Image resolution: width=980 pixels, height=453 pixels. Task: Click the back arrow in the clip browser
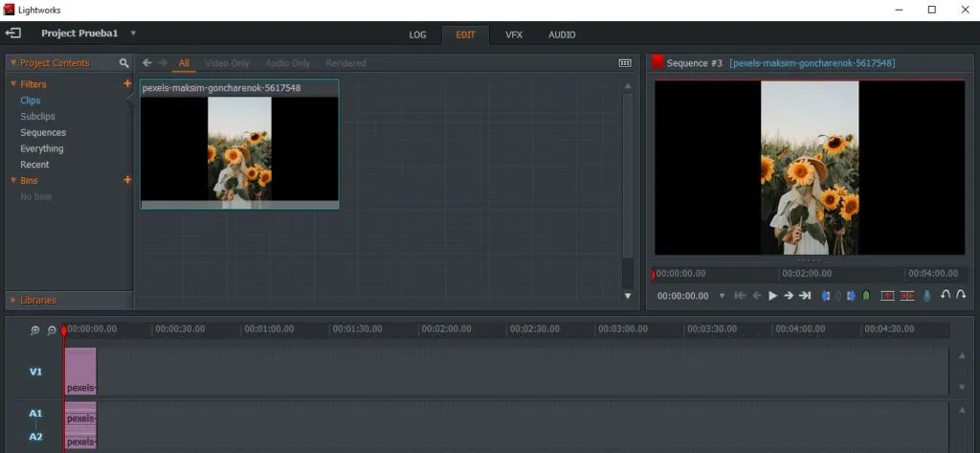point(146,62)
